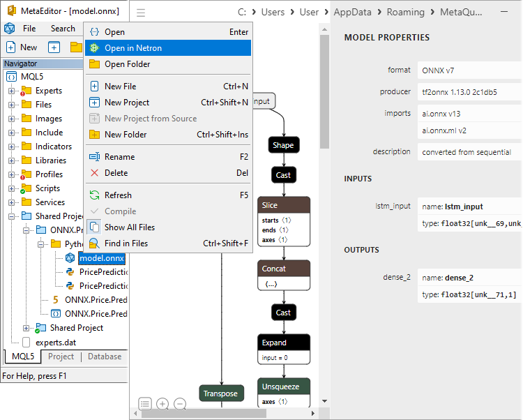The image size is (523, 420).
Task: Select the Scripts folder in Navigator
Action: point(47,188)
